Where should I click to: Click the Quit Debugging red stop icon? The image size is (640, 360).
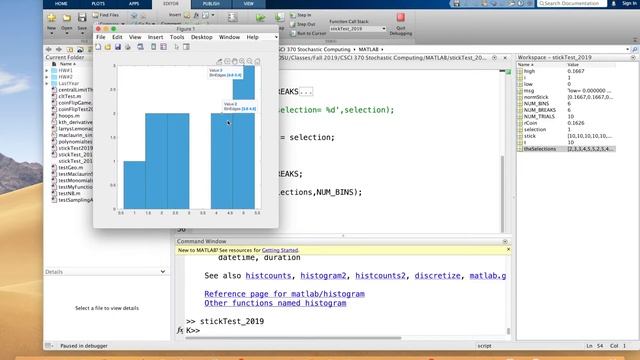coord(400,17)
